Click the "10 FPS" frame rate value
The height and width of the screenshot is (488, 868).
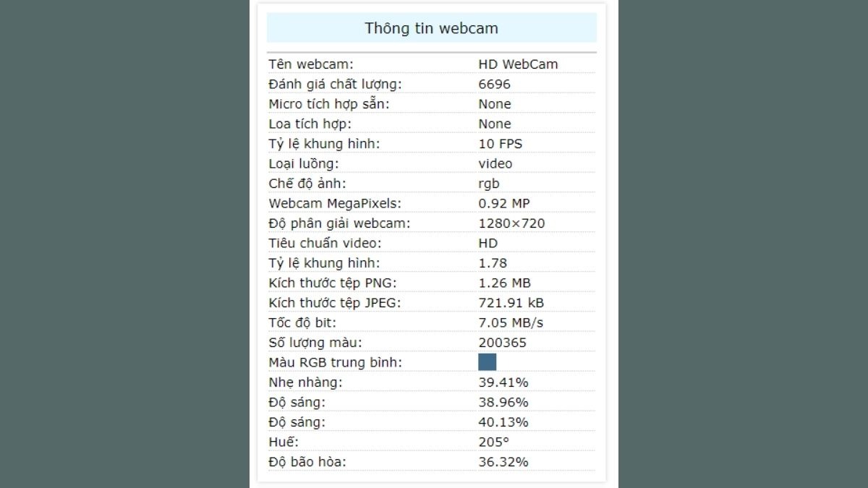pyautogui.click(x=500, y=143)
